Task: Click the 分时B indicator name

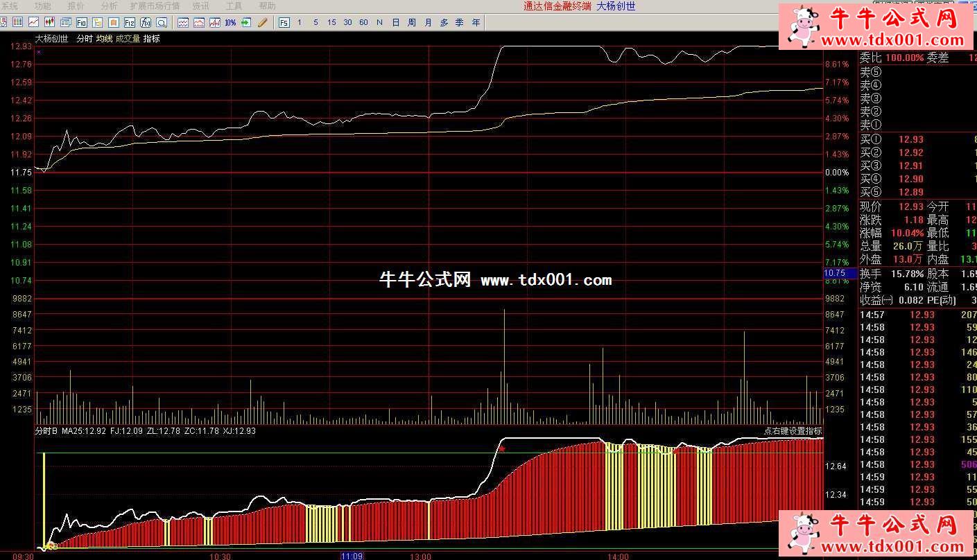Action: (x=46, y=431)
